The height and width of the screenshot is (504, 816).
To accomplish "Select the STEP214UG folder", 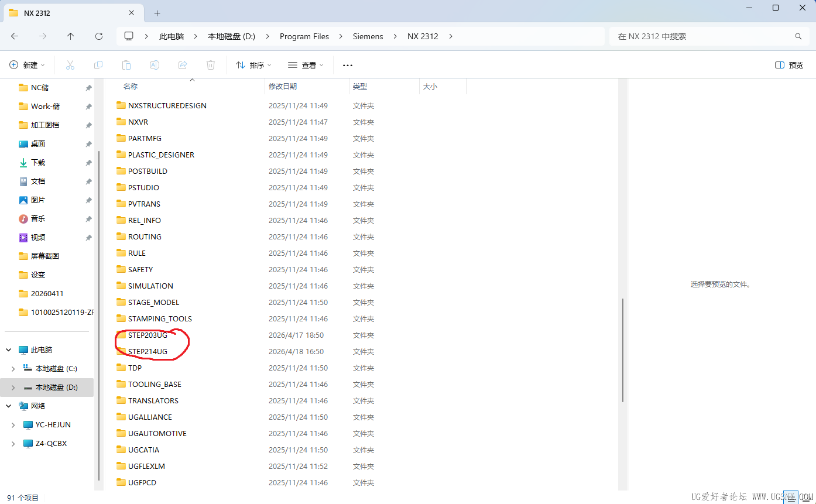I will [x=148, y=352].
